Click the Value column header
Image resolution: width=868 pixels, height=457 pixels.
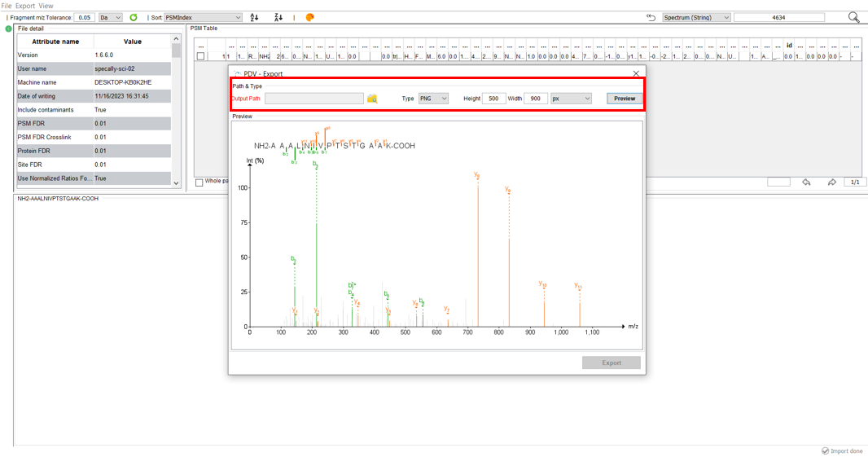tap(132, 42)
